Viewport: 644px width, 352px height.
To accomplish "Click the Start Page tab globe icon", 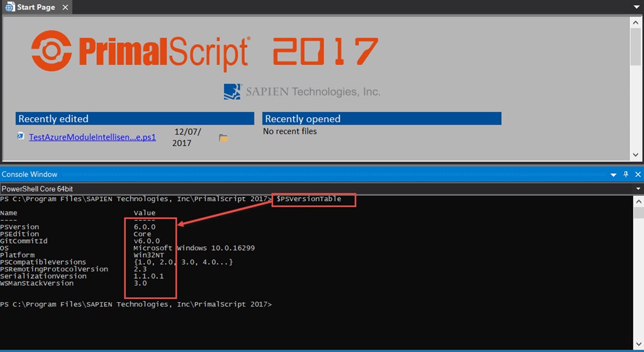I will click(x=10, y=7).
